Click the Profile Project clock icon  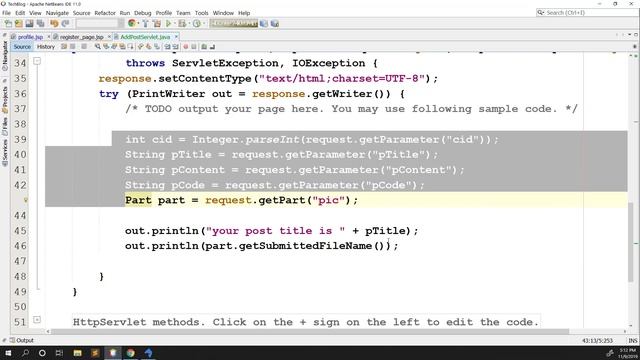coord(197,24)
